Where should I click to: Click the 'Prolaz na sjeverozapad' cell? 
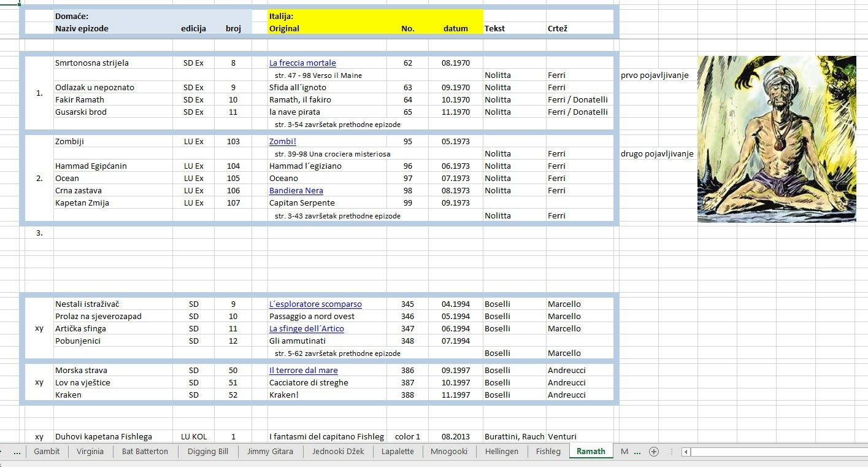click(x=113, y=317)
